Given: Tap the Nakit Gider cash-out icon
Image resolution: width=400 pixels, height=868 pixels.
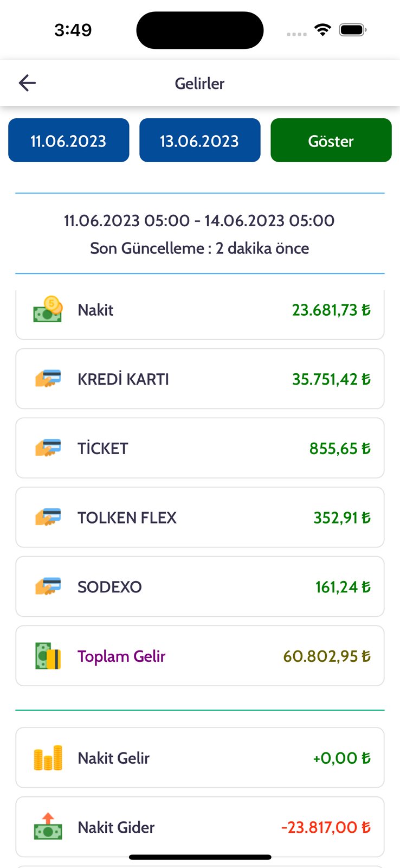Looking at the screenshot, I should (48, 827).
